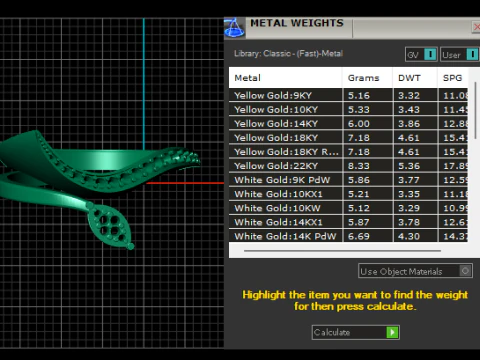Sort by the SPG column header
The width and height of the screenshot is (480, 360).
[453, 78]
